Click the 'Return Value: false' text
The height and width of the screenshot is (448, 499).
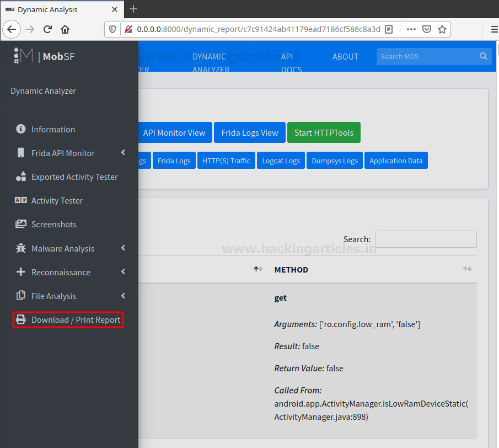(309, 369)
